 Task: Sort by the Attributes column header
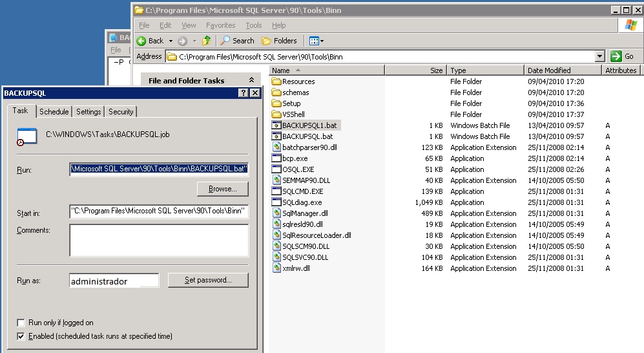(621, 70)
